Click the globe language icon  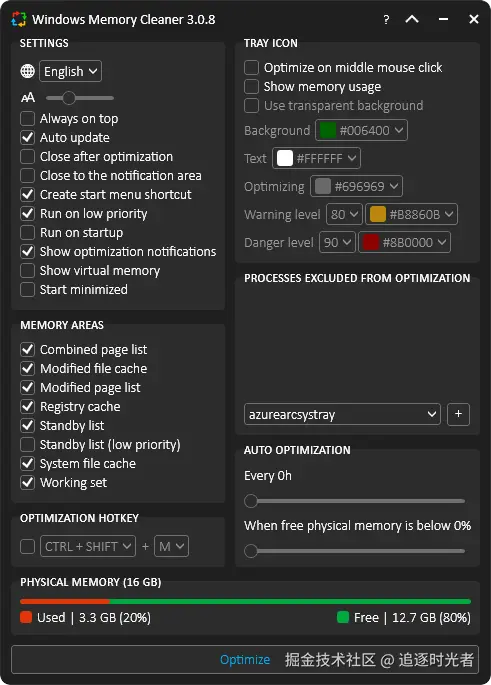tap(28, 71)
